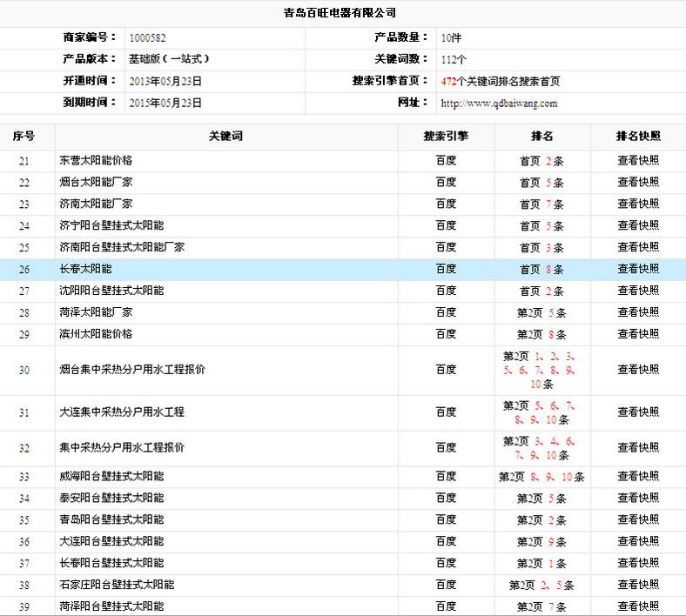Image resolution: width=686 pixels, height=616 pixels.
Task: View snapshot for 烟台太阳能厂家 row
Action: pos(638,183)
